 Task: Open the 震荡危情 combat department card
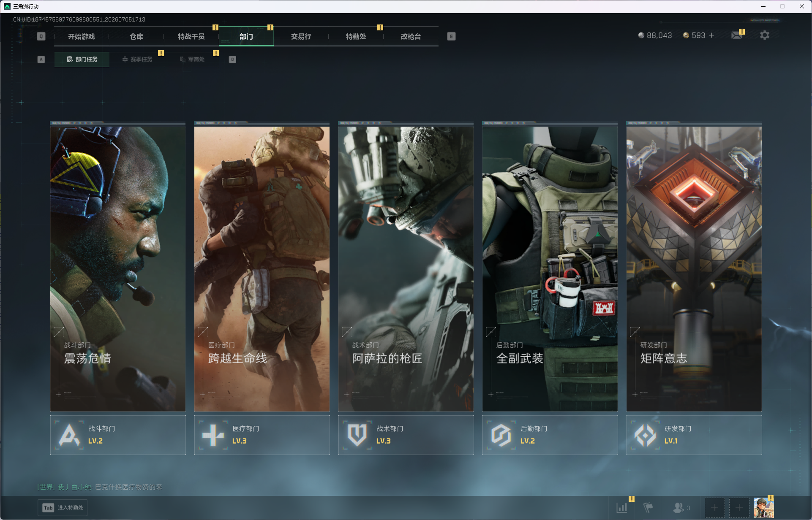pyautogui.click(x=118, y=267)
